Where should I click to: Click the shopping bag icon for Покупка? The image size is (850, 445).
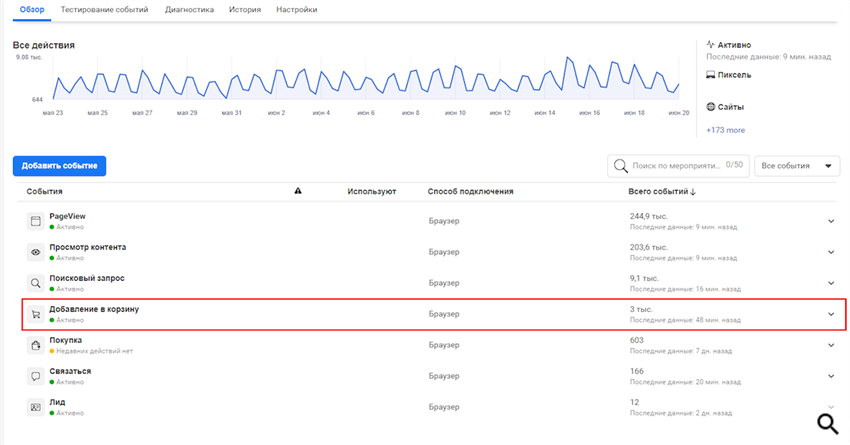pos(36,345)
